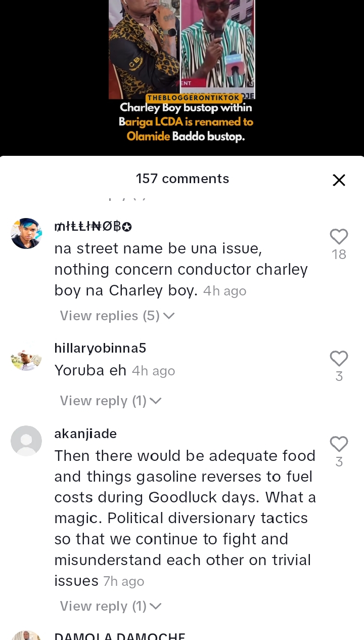Tap the video caption about Olamide Baddo bustop
The height and width of the screenshot is (640, 364).
click(186, 122)
